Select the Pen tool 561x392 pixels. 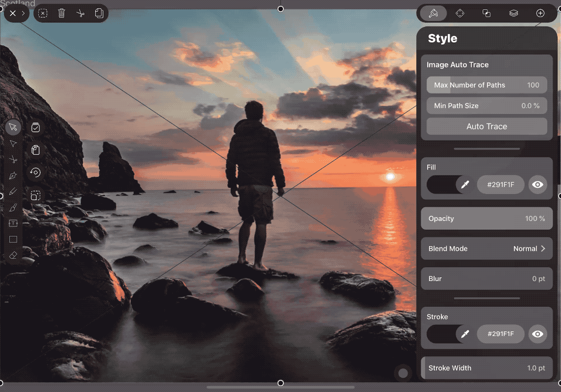[13, 175]
